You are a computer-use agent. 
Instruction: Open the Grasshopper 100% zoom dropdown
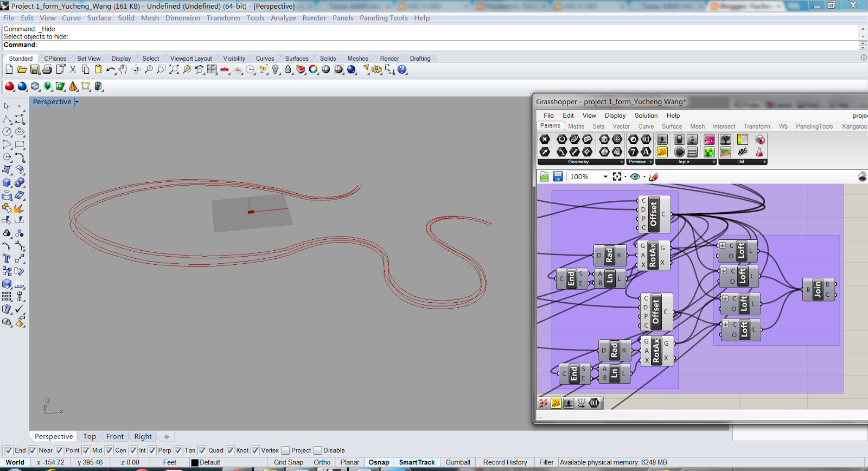pos(605,177)
